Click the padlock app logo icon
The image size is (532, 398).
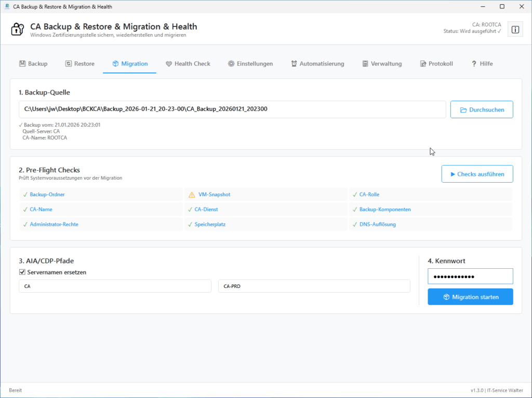[17, 30]
